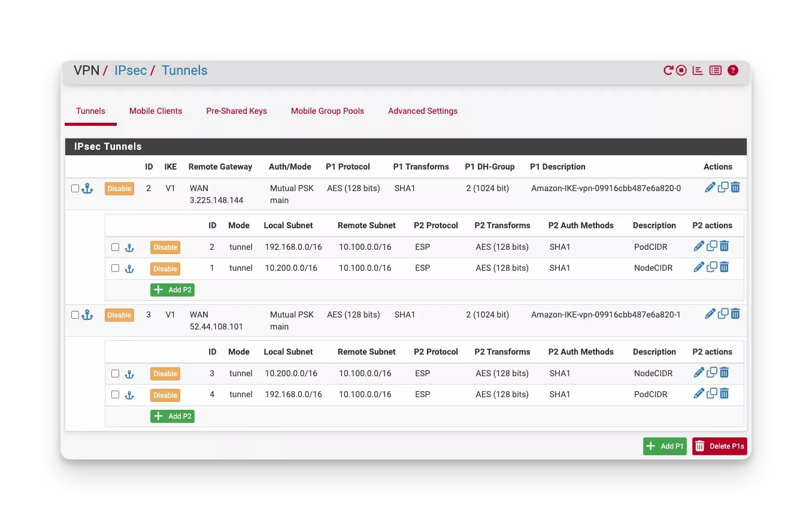Open related IPsec status via the chart icon
Screen dimensions: 812x520
pos(697,70)
